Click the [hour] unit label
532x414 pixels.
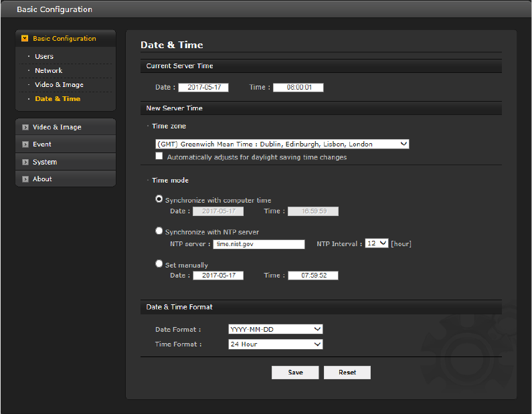(x=401, y=244)
